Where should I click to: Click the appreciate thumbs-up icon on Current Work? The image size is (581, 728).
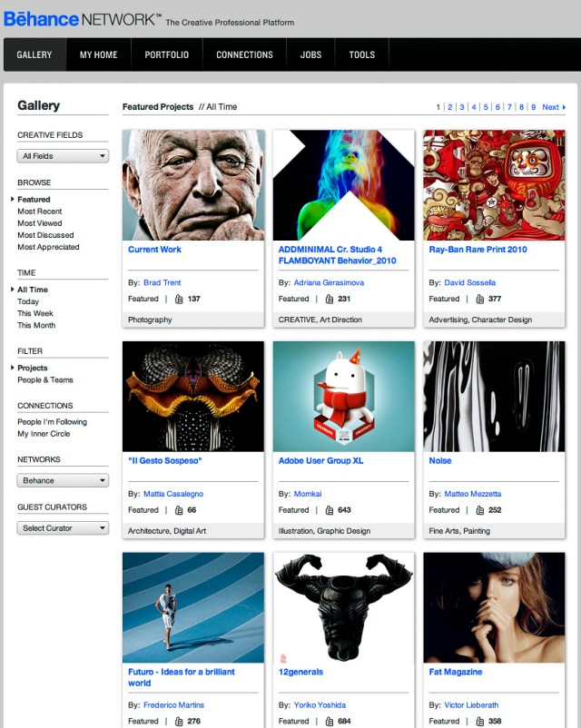pos(179,299)
